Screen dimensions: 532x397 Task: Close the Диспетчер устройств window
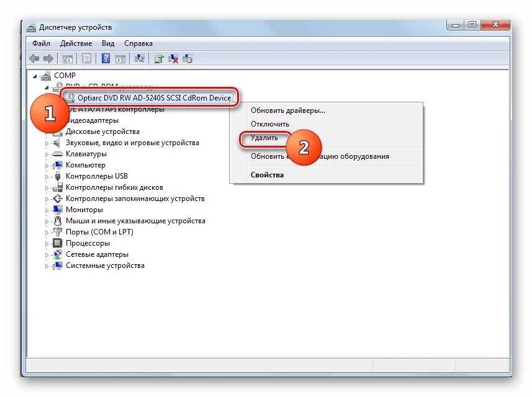point(495,25)
